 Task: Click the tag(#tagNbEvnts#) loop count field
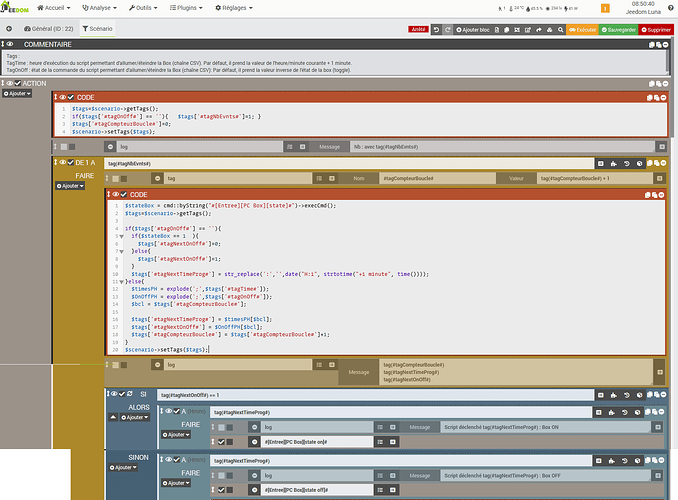pos(349,163)
